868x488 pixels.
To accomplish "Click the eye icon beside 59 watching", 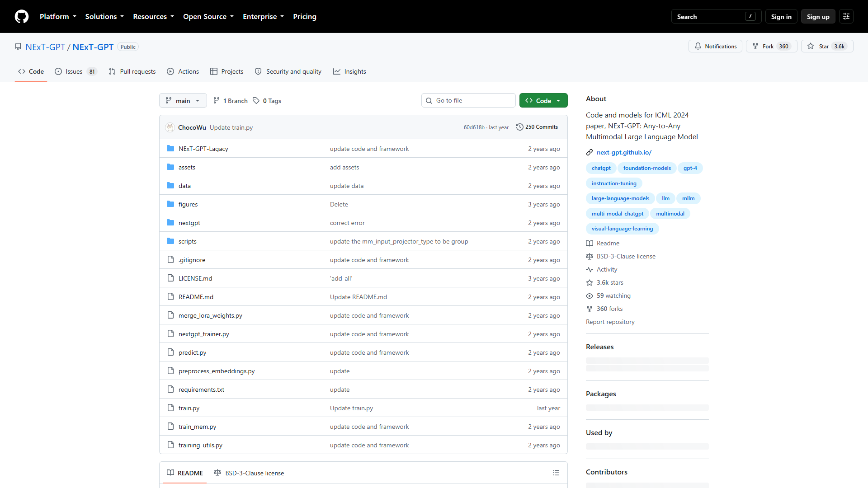I will coord(590,296).
